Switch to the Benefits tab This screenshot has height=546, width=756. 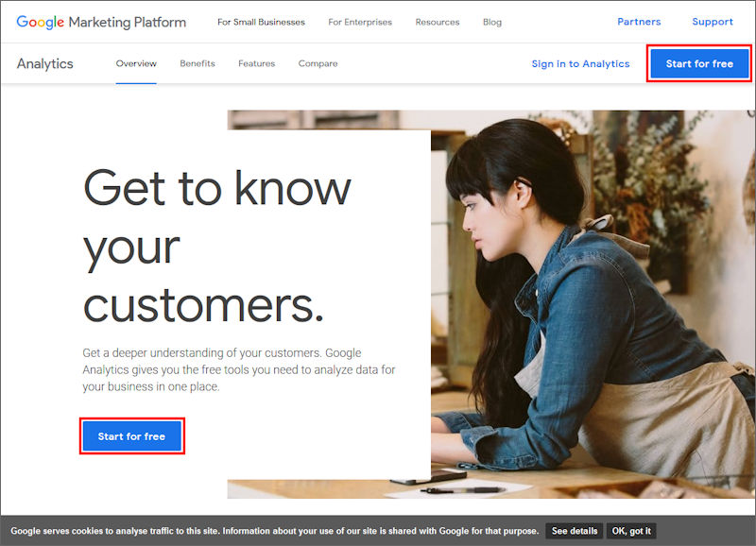[x=198, y=63]
